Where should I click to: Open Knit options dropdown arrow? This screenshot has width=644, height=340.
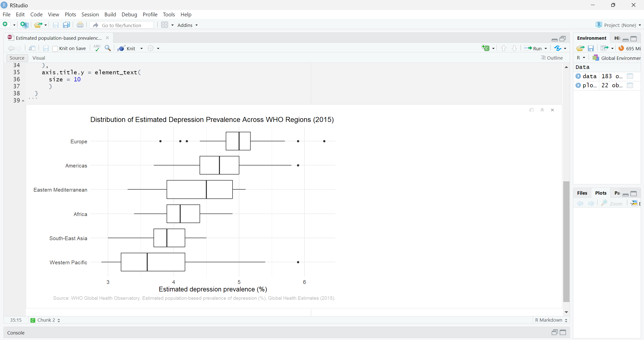click(141, 48)
